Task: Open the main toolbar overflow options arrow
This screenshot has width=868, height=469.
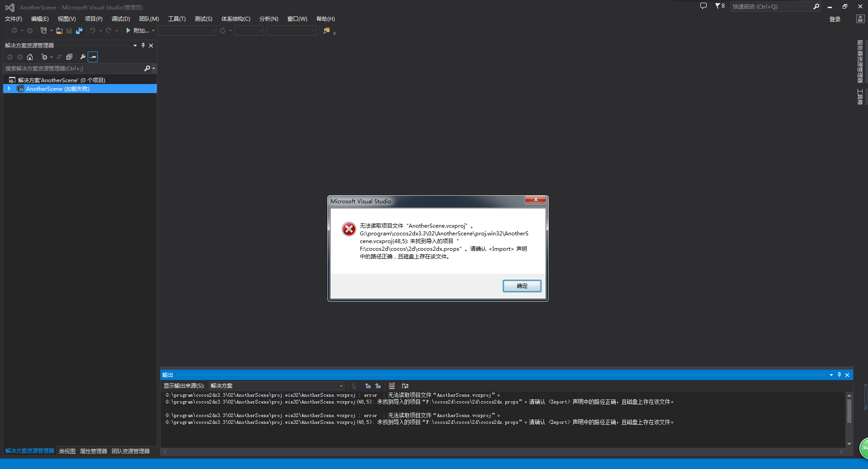Action: click(334, 32)
